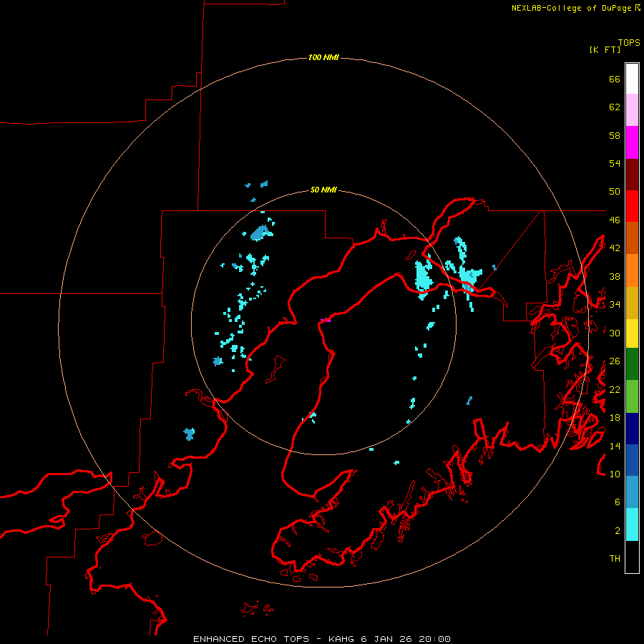Click the '18' legend value
Screen dimensions: 644x644
615,418
